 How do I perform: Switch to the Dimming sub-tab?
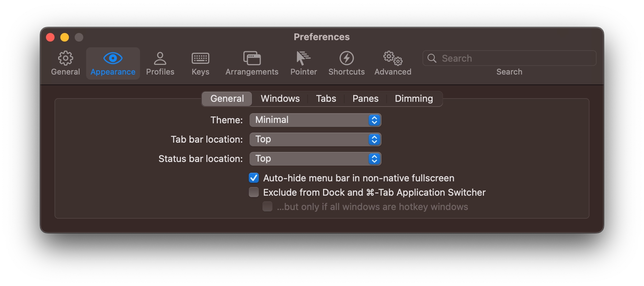[x=414, y=99]
